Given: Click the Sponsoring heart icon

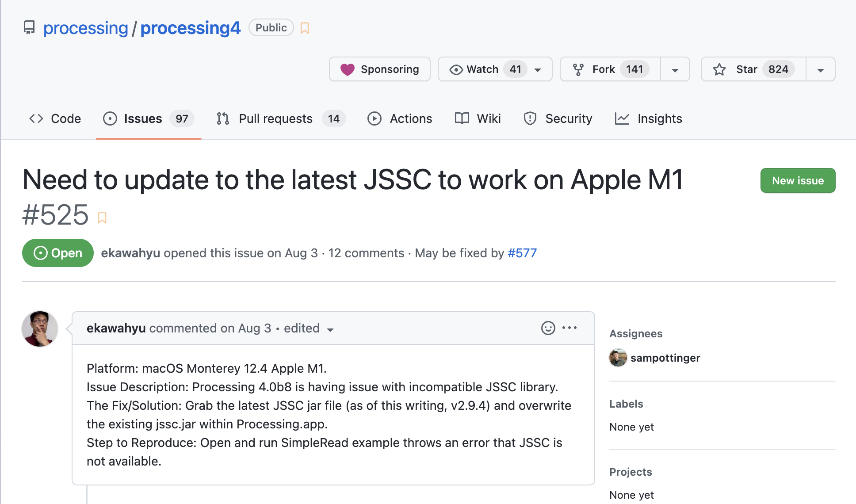Looking at the screenshot, I should (348, 69).
